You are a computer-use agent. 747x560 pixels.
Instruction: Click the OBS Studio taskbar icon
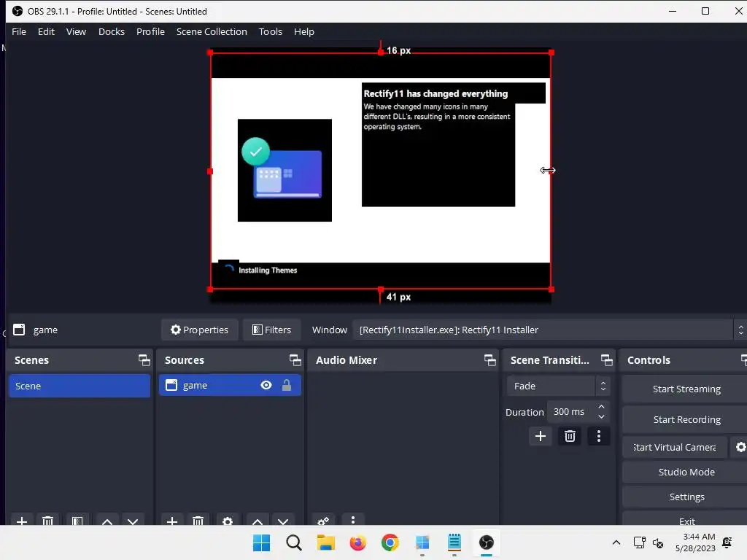(487, 542)
